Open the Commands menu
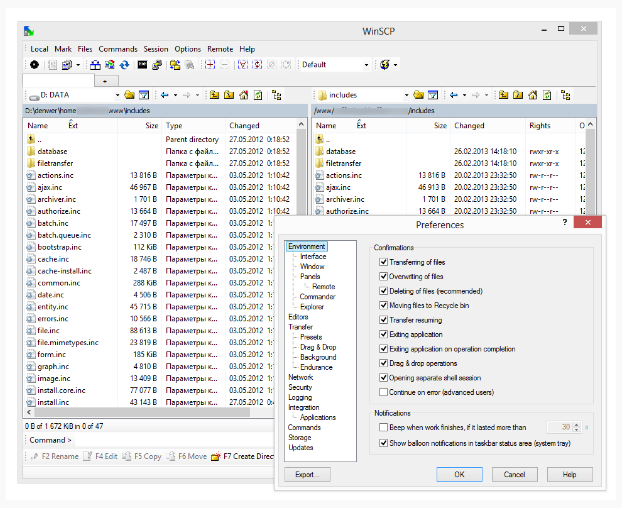Image resolution: width=625 pixels, height=510 pixels. coord(118,49)
